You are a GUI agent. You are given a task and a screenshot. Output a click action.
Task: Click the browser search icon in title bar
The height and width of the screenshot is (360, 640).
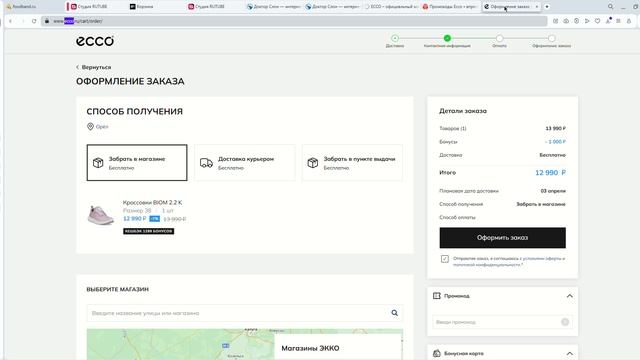pos(611,7)
